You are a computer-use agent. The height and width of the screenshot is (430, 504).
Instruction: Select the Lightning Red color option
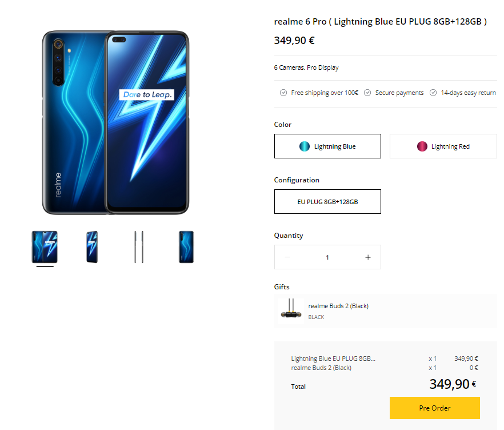pos(443,146)
